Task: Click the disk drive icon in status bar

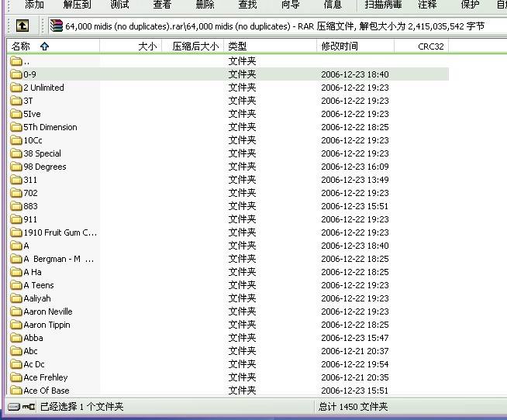Action: [x=14, y=407]
